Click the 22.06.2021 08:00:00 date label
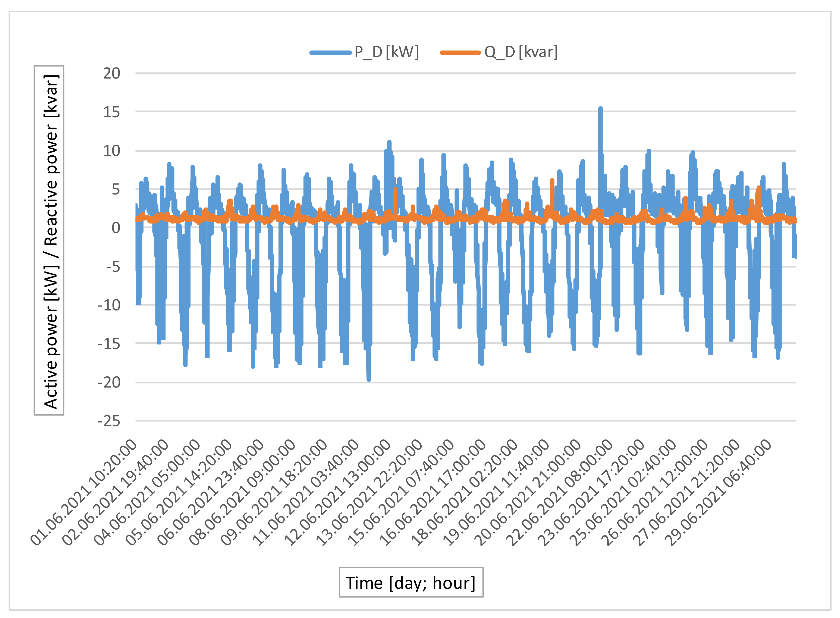Image resolution: width=840 pixels, height=618 pixels. (560, 492)
